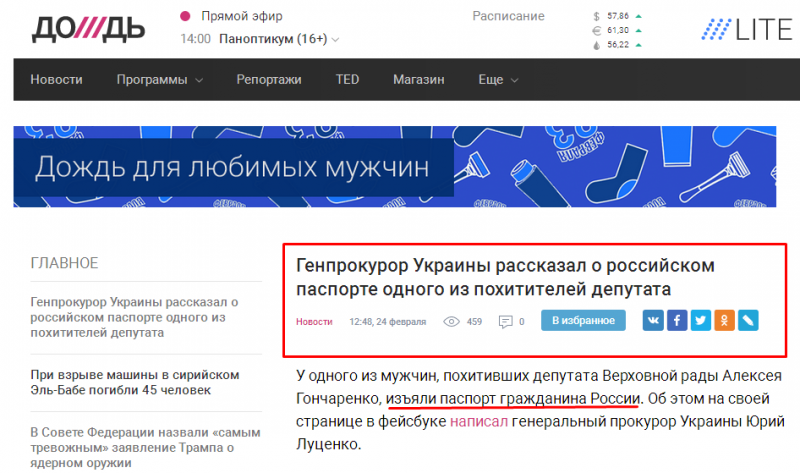The image size is (800, 473).
Task: Click the 'Дождь для любимых мужчин' banner
Action: tap(400, 166)
